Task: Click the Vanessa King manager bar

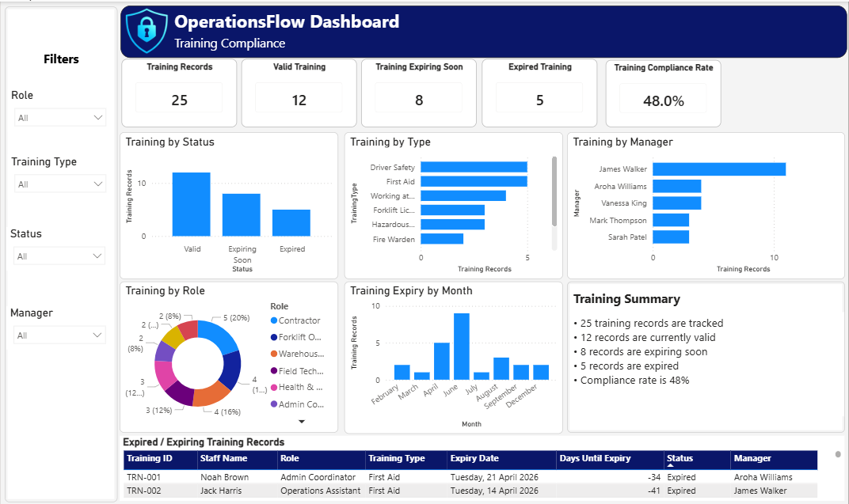Action: 677,203
